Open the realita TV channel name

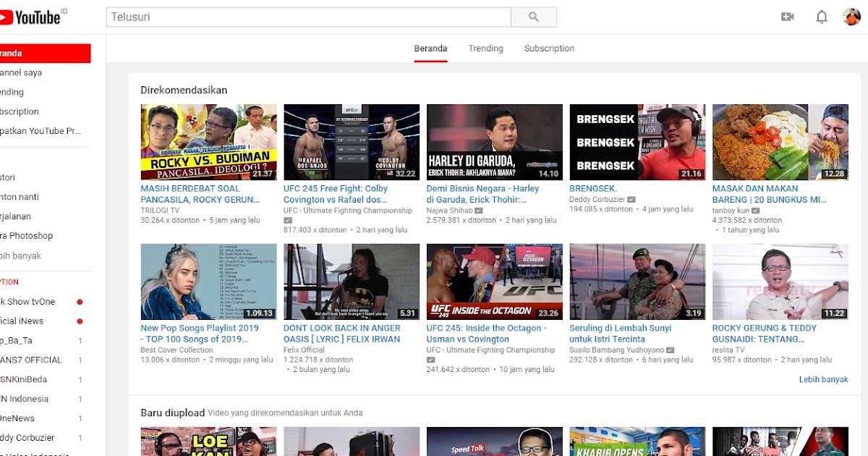[728, 350]
